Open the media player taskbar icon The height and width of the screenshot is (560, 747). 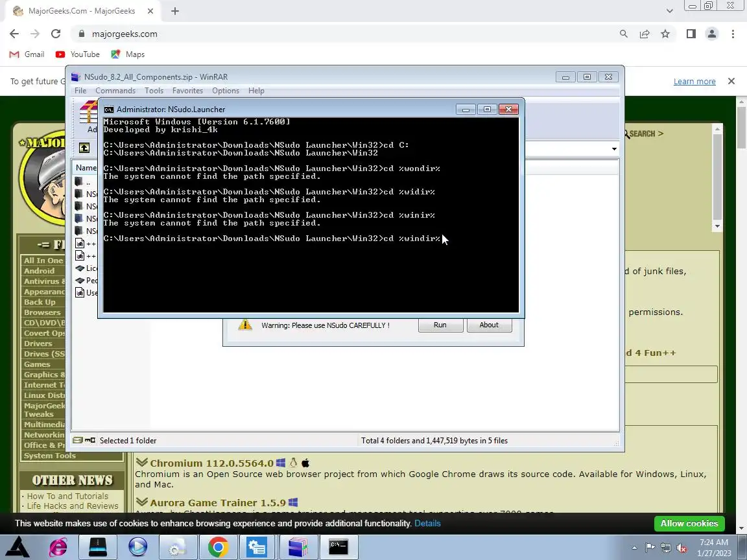(138, 547)
